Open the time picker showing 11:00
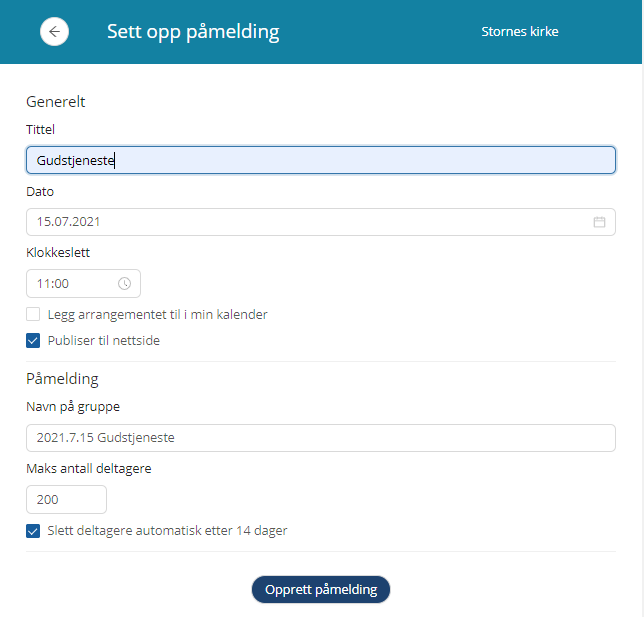Image resolution: width=644 pixels, height=617 pixels. [83, 283]
